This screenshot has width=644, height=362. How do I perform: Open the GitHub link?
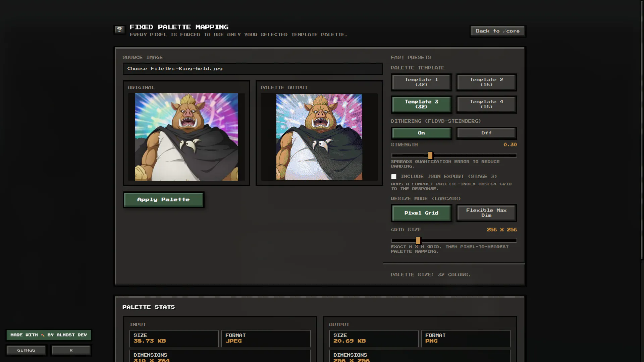click(26, 350)
